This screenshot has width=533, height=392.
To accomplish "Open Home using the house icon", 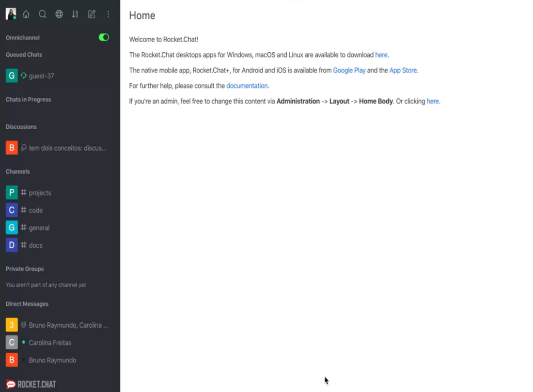I will coord(26,14).
